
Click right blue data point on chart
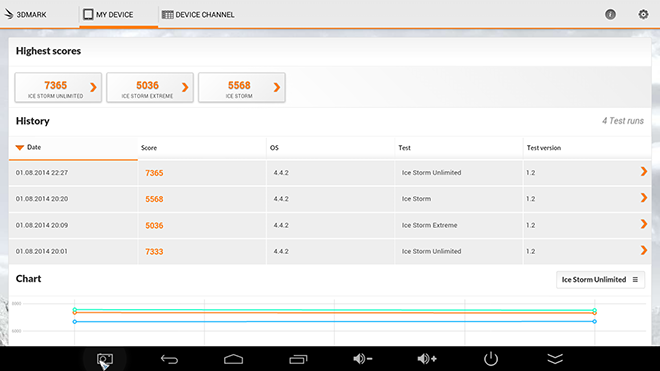click(594, 321)
